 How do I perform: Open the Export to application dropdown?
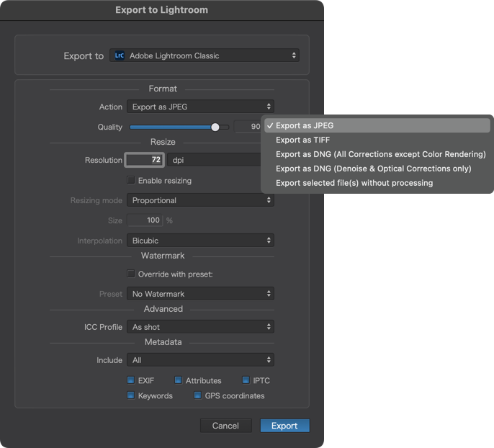205,55
